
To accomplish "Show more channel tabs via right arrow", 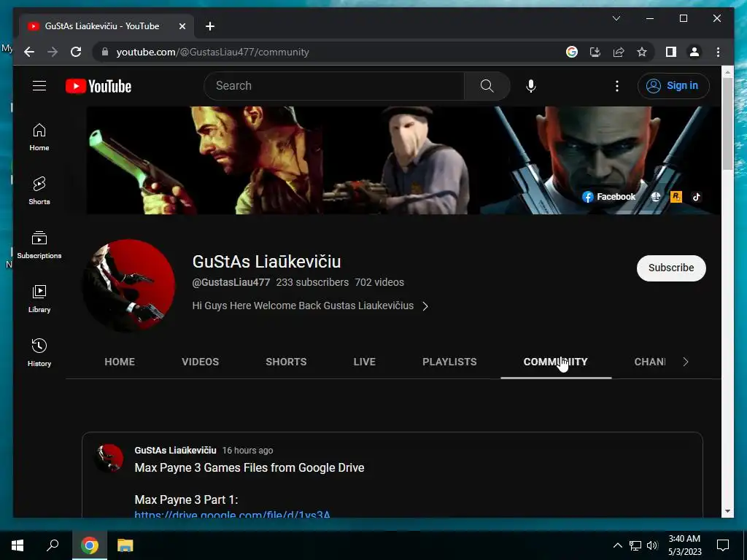I will click(686, 362).
